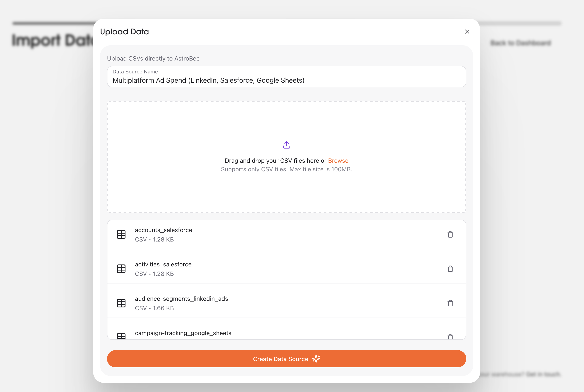
Task: Select the activities_salesforce file entry
Action: click(x=250, y=269)
